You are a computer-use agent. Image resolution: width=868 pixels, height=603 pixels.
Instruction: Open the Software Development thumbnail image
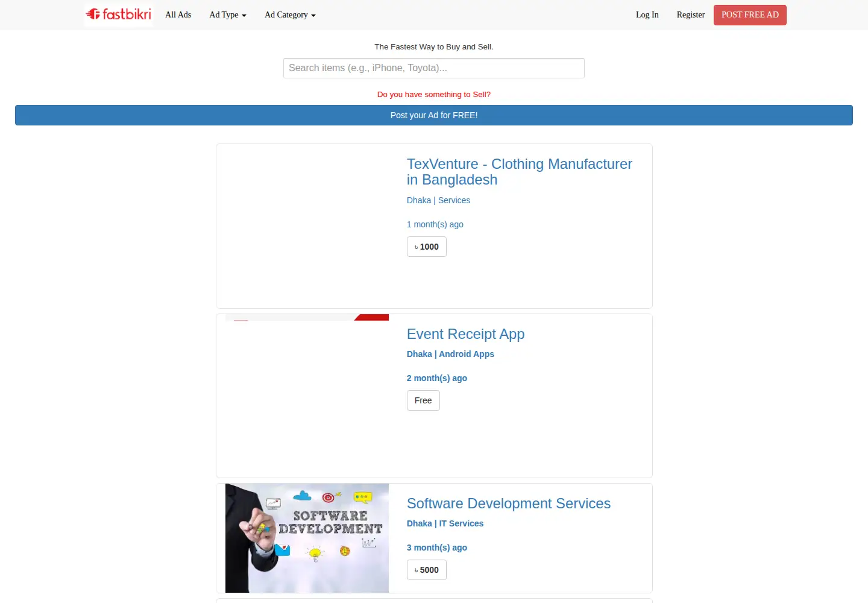(x=307, y=538)
